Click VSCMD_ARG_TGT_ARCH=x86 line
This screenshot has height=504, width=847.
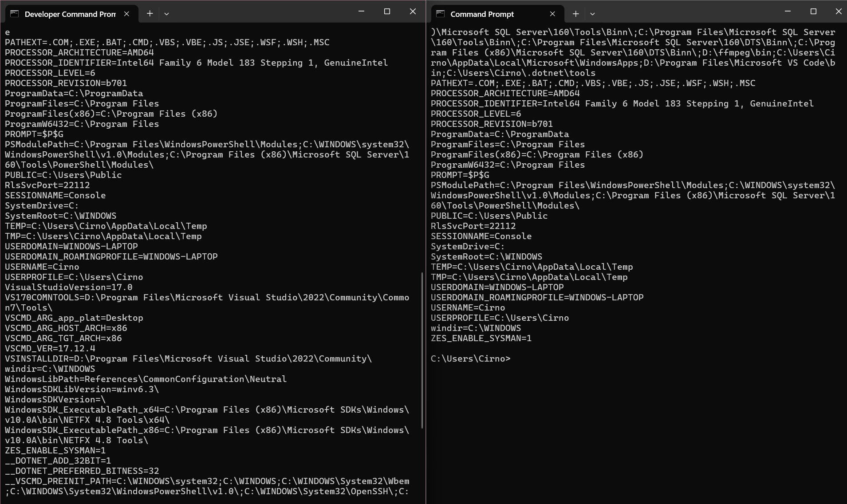tap(63, 338)
